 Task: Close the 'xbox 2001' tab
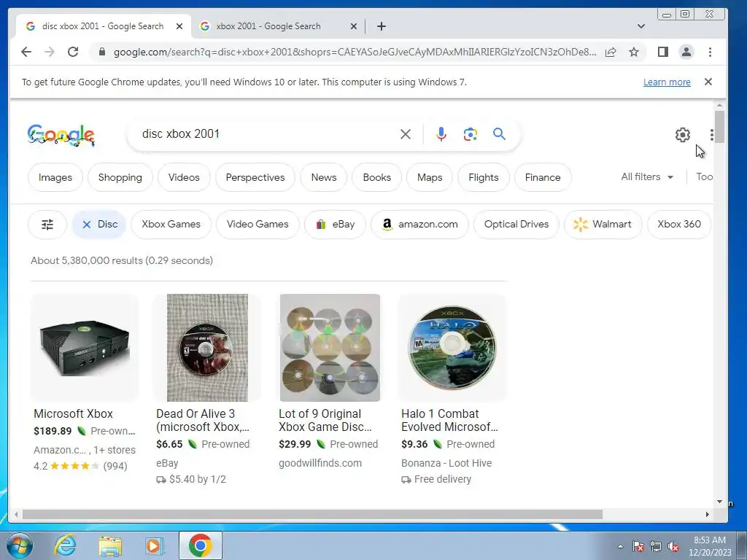pos(354,26)
